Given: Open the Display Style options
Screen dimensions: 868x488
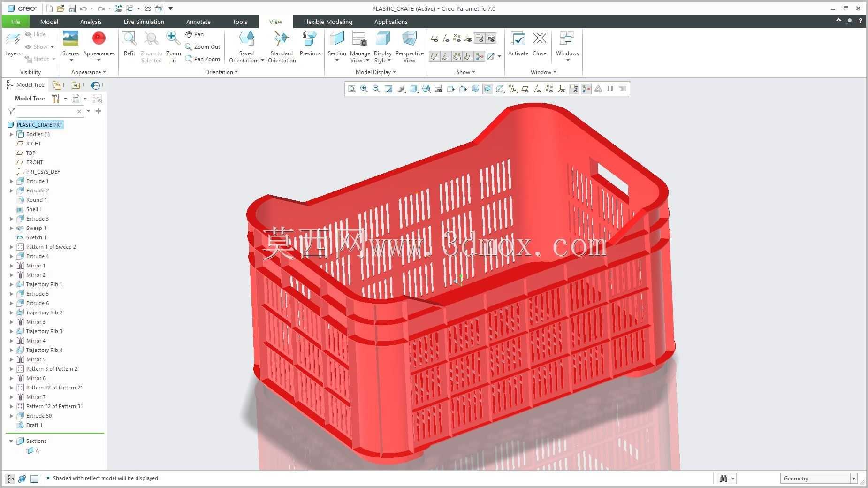Looking at the screenshot, I should point(383,46).
